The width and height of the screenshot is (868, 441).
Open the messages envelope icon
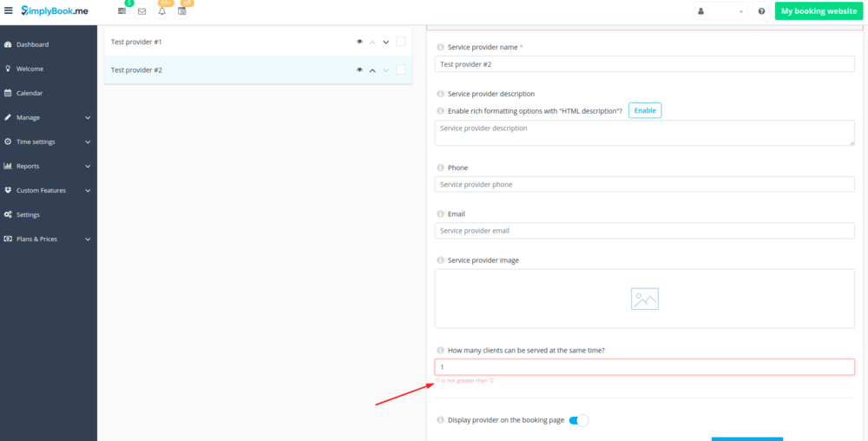(141, 11)
